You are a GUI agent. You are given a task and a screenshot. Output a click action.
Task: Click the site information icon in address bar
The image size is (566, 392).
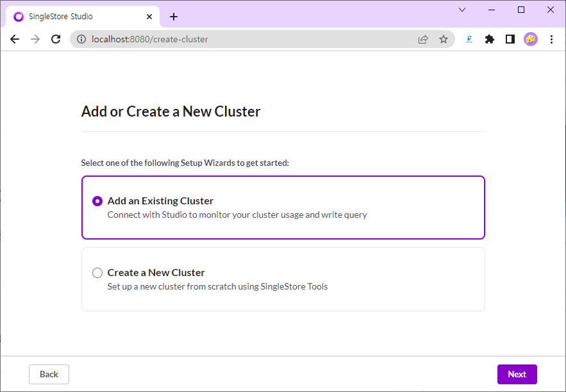tap(81, 39)
